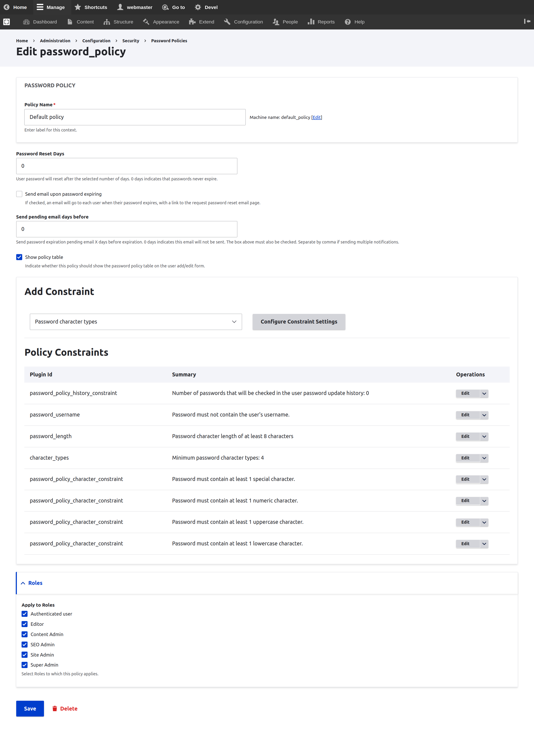Click the Devel gear icon
The height and width of the screenshot is (756, 534).
point(198,7)
